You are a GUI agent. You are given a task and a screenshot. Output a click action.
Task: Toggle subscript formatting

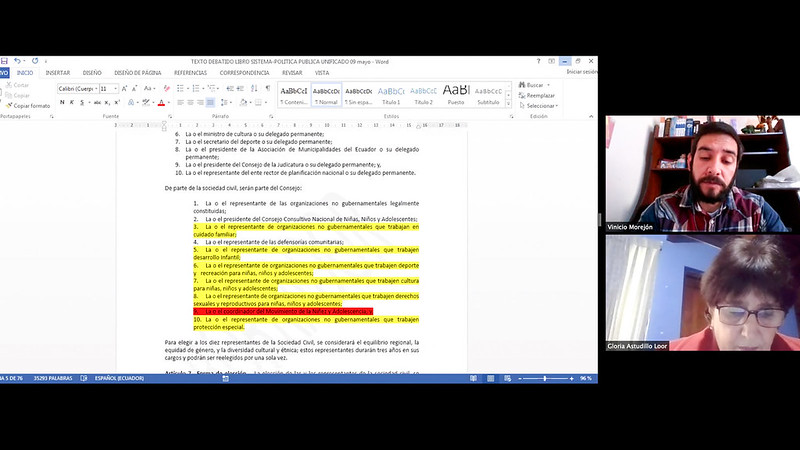(x=107, y=103)
